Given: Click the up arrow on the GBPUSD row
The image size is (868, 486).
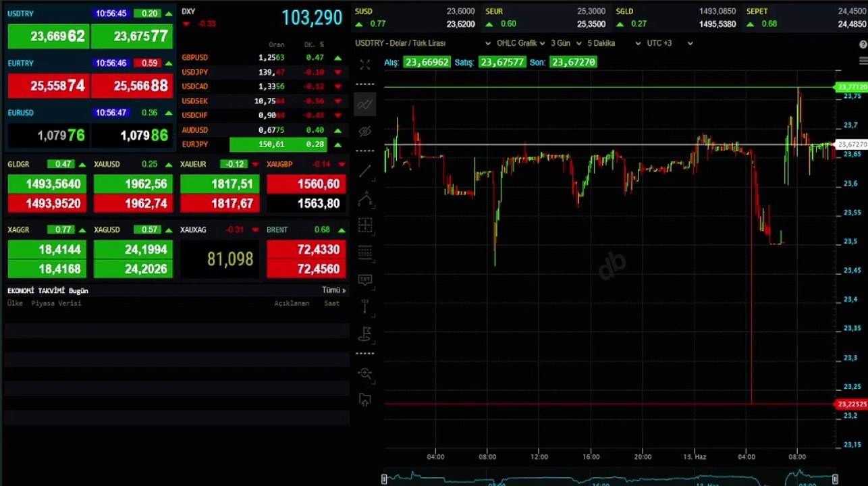Looking at the screenshot, I should [337, 58].
